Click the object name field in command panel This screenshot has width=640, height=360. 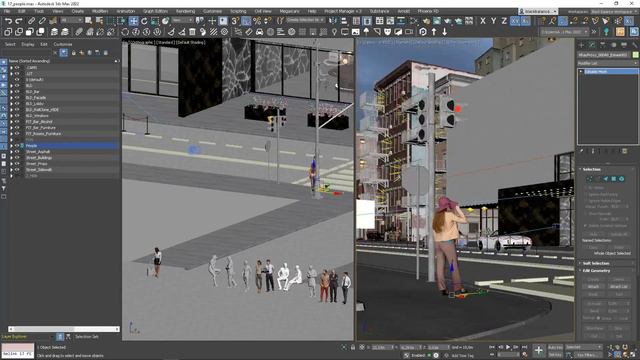pos(604,55)
